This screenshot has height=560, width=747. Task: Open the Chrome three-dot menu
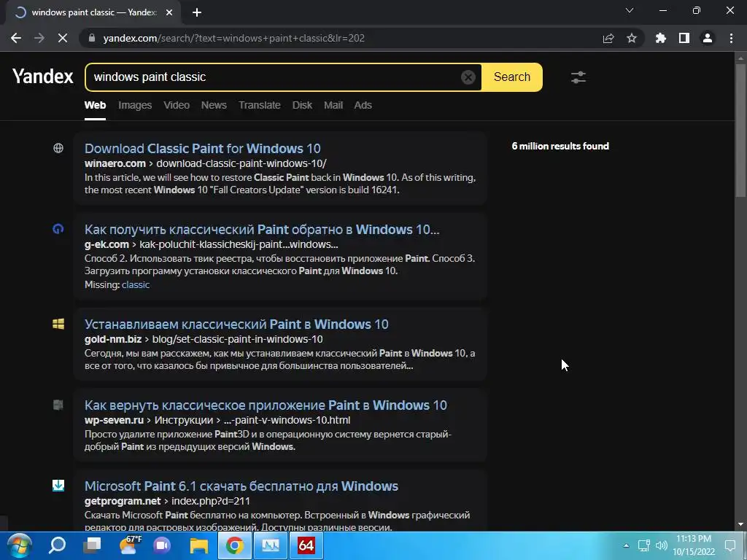coord(731,38)
